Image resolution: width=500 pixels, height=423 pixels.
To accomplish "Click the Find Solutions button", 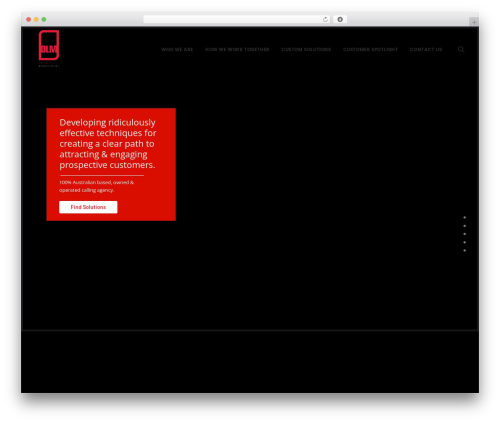I will point(88,207).
